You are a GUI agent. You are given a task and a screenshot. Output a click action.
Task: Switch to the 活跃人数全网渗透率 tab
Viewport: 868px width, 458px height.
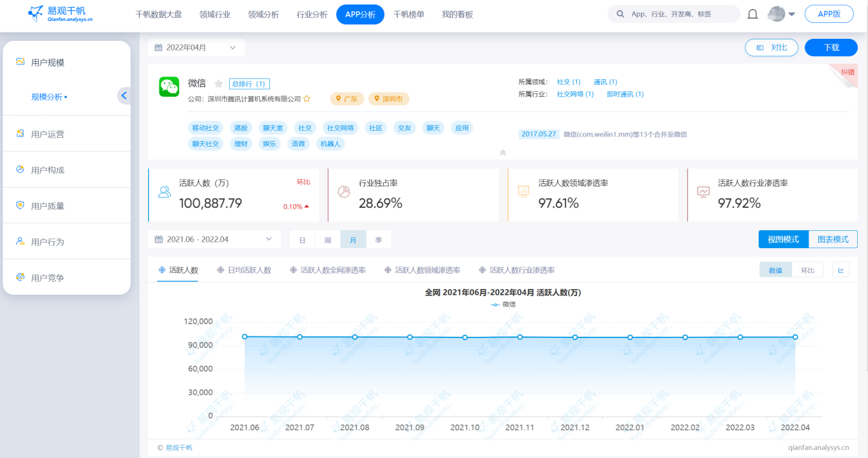coord(327,270)
